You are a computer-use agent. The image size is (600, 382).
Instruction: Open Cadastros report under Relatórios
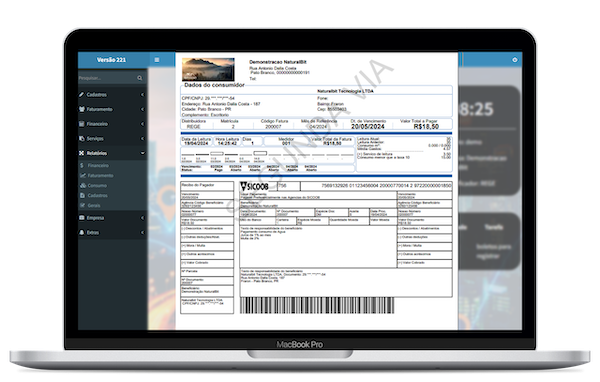tap(98, 195)
